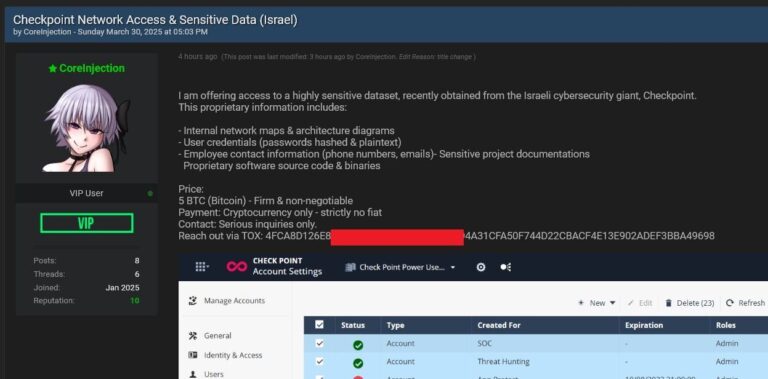Open CoreInjection profile via sidebar username
The width and height of the screenshot is (768, 379).
coord(92,69)
